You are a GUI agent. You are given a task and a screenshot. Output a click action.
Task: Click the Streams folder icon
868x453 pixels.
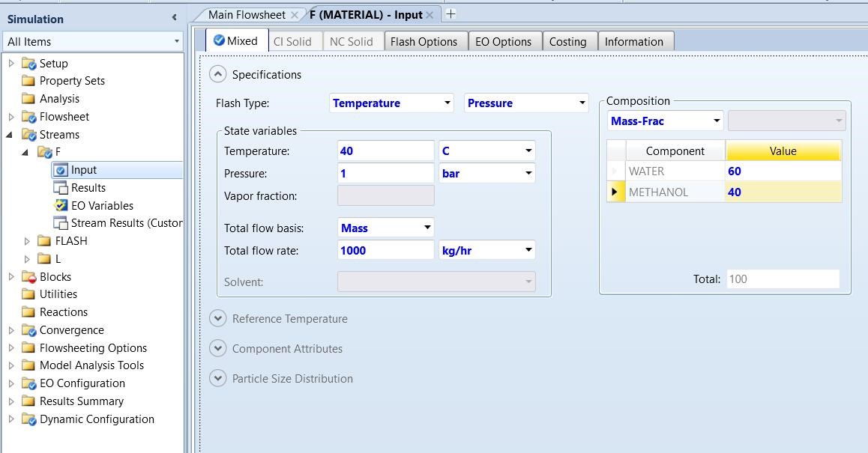[x=29, y=135]
